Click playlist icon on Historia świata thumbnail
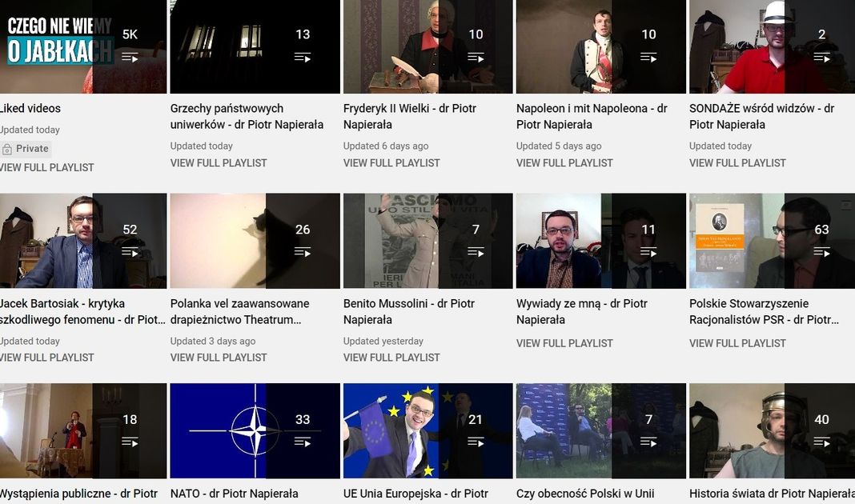 pos(821,442)
